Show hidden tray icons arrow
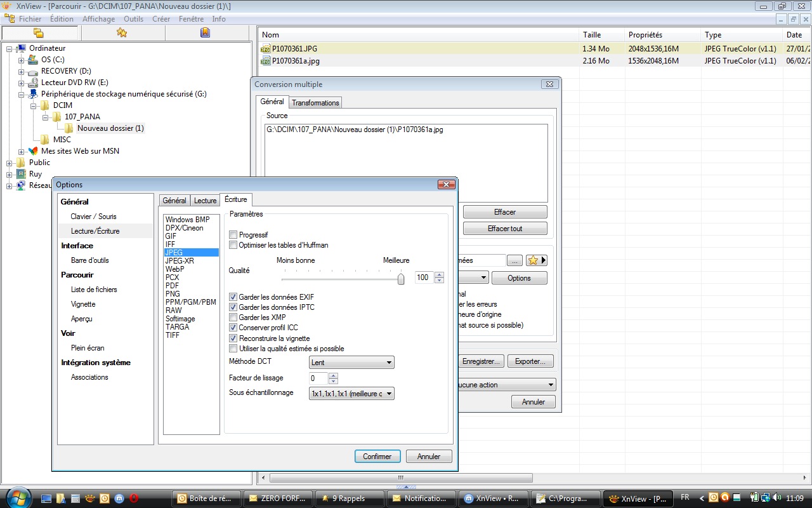Image resolution: width=812 pixels, height=508 pixels. tap(703, 498)
